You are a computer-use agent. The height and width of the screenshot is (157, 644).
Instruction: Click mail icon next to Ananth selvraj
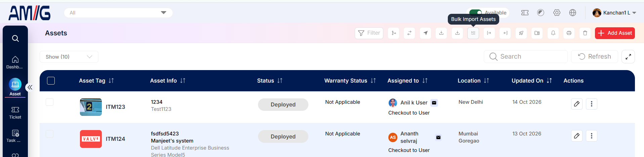(438, 137)
